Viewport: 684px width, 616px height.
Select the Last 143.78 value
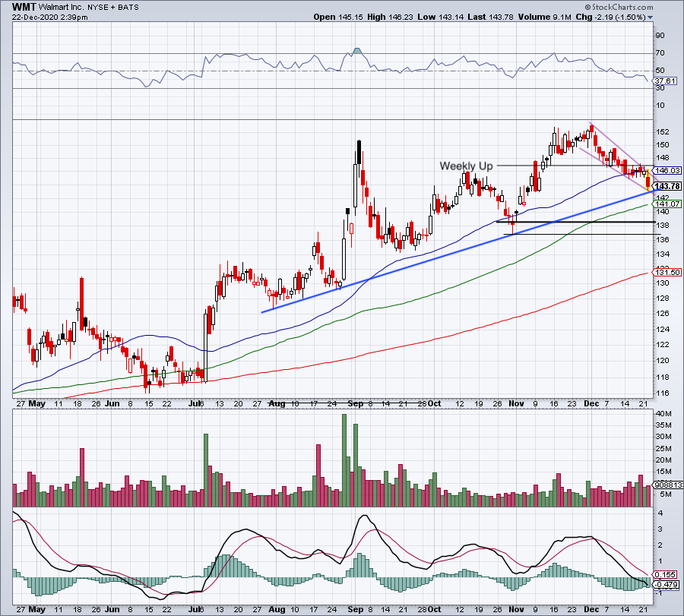click(x=491, y=17)
